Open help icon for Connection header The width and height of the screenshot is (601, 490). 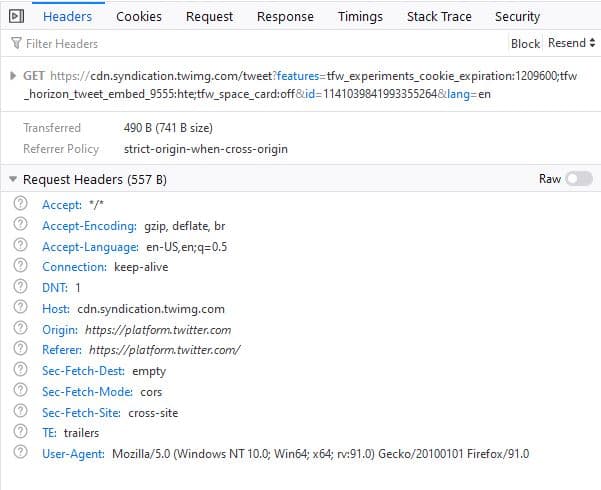point(20,267)
